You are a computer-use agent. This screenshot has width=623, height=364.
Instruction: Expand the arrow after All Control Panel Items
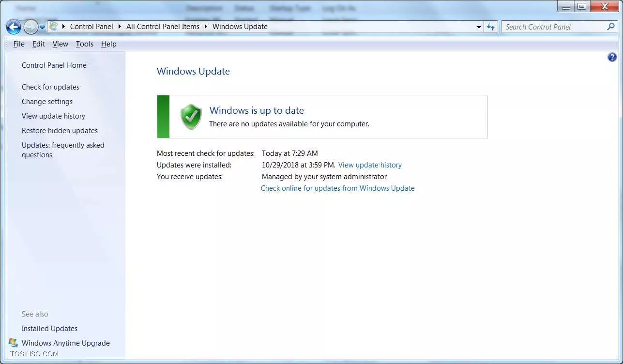pyautogui.click(x=206, y=27)
